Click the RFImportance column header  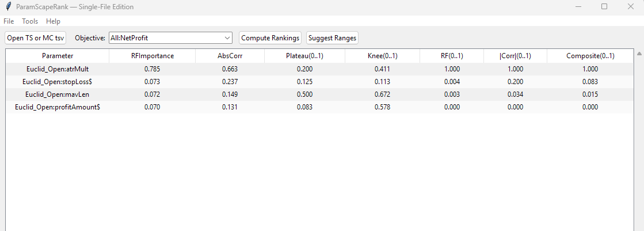pyautogui.click(x=153, y=56)
